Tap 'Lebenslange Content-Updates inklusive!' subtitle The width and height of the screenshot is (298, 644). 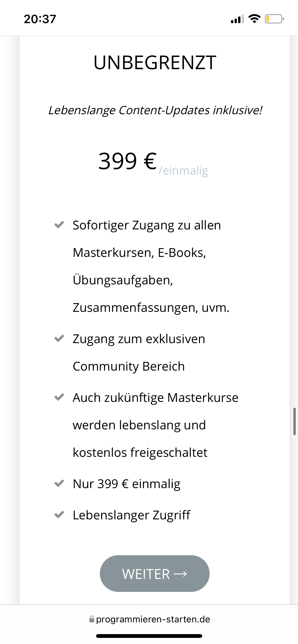pos(155,110)
